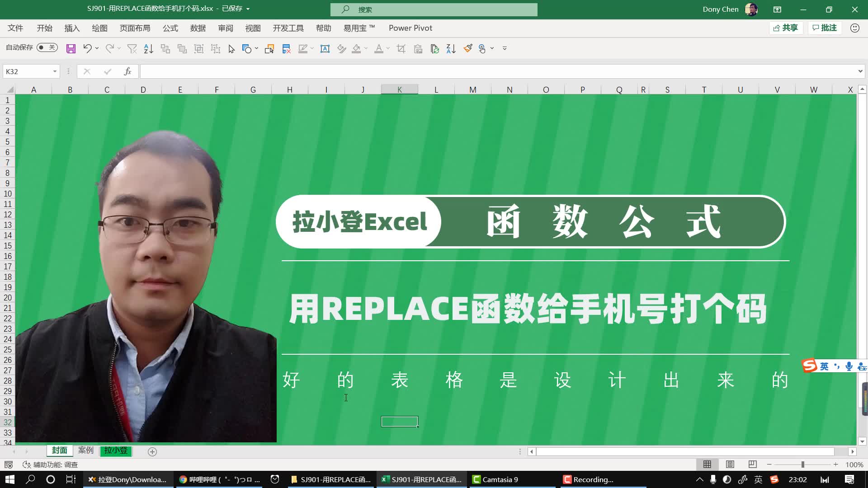
Task: Save the workbook via Quick Access Toolbar
Action: coord(71,48)
